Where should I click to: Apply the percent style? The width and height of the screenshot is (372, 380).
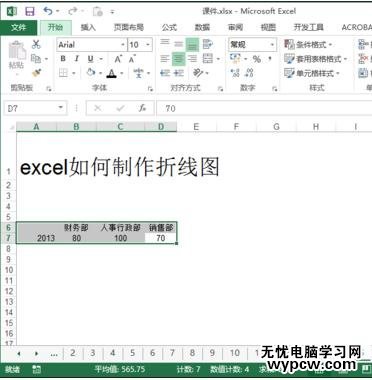(257, 59)
